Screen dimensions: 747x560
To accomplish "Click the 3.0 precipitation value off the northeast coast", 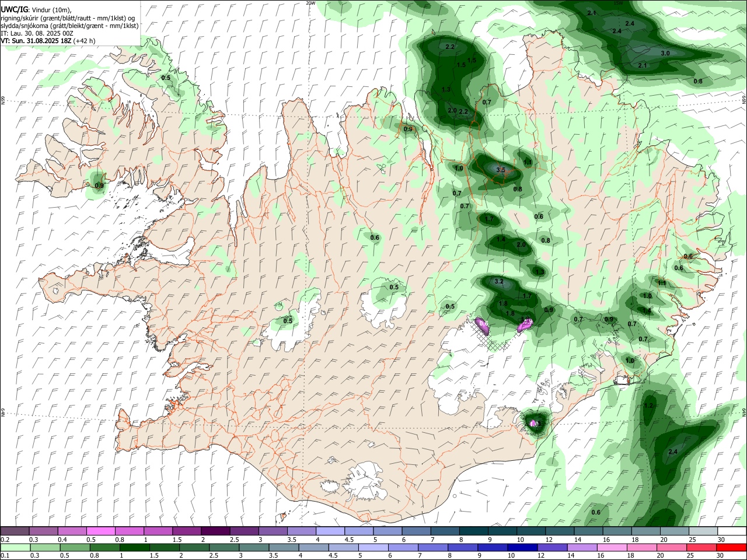I will click(665, 53).
